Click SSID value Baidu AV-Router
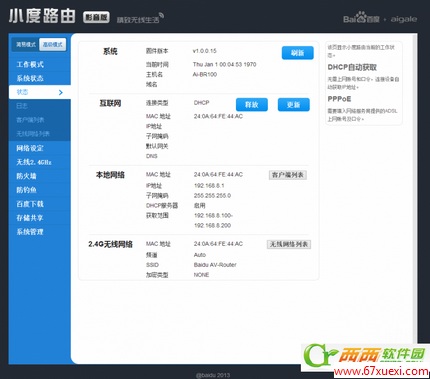The height and width of the screenshot is (379, 430). coord(215,265)
